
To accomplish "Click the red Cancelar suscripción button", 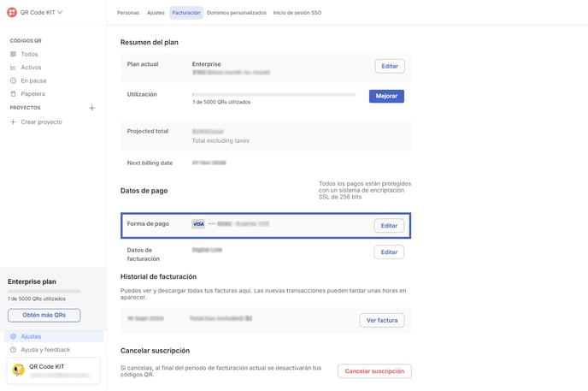I will (x=374, y=371).
